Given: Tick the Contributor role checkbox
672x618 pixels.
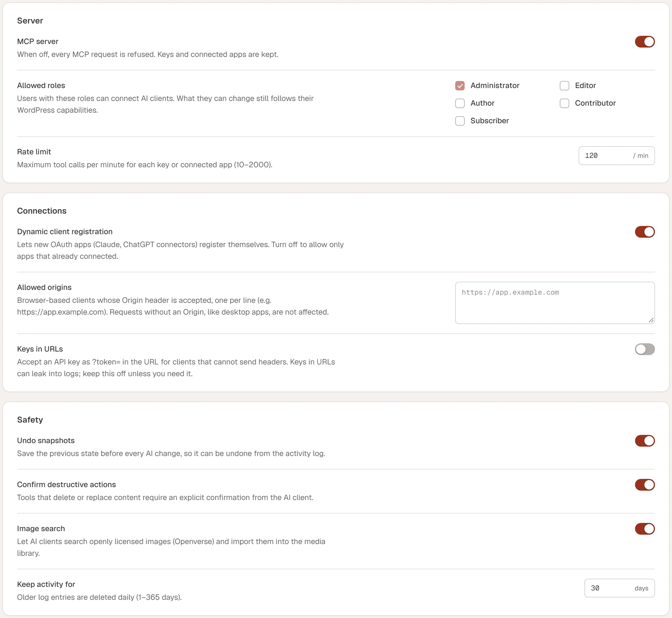Looking at the screenshot, I should point(564,103).
